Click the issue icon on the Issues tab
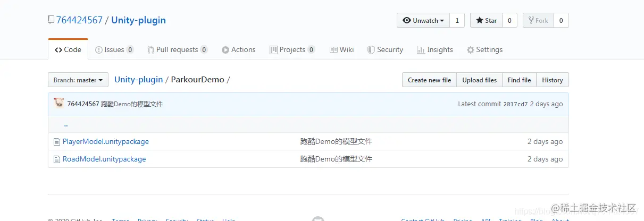 point(99,50)
